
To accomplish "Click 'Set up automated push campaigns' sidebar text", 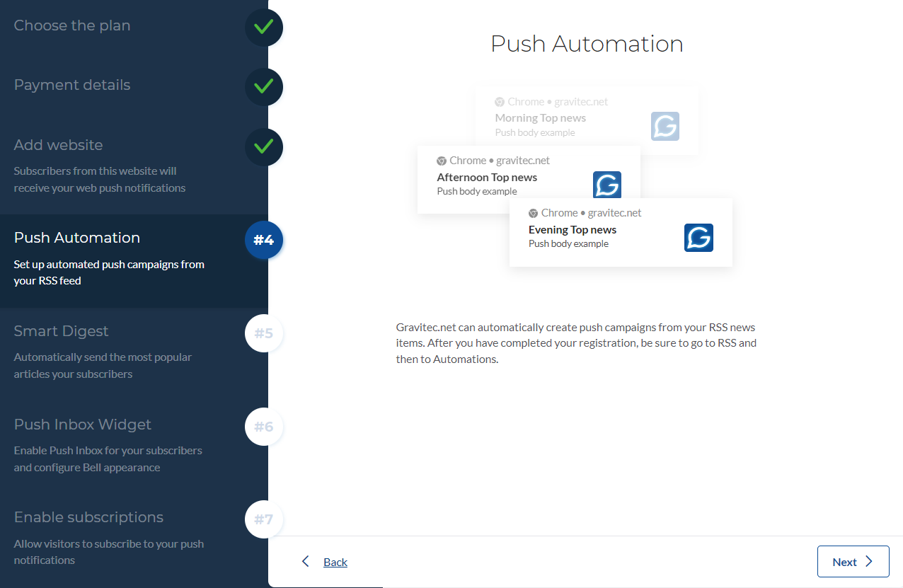I will tap(109, 272).
